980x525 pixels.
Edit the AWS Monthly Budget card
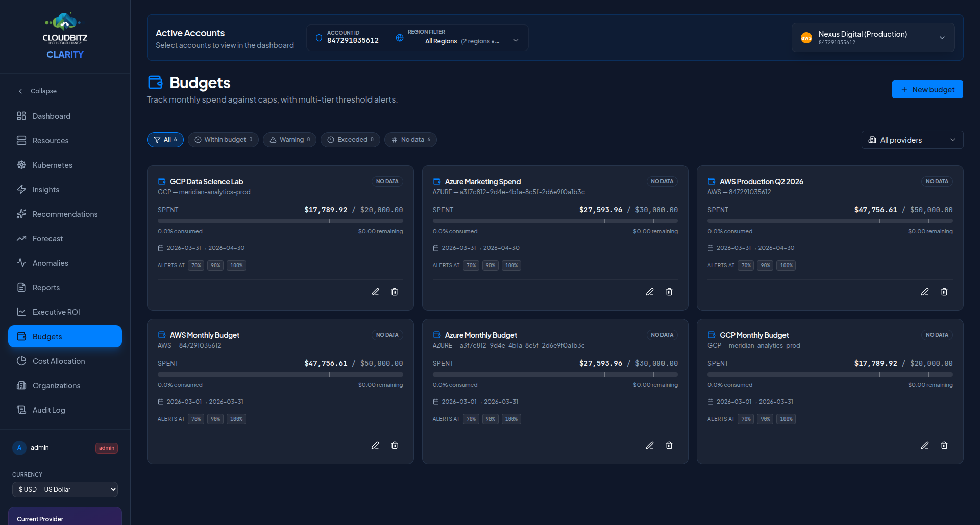click(375, 445)
